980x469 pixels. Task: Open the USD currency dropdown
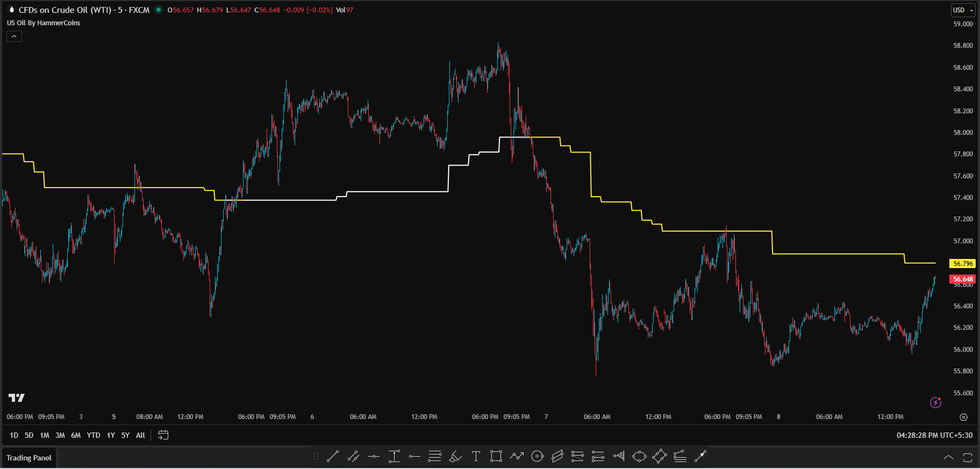(963, 10)
